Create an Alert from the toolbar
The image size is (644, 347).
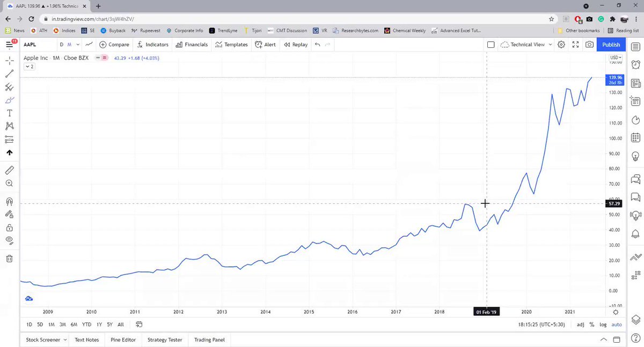(266, 45)
